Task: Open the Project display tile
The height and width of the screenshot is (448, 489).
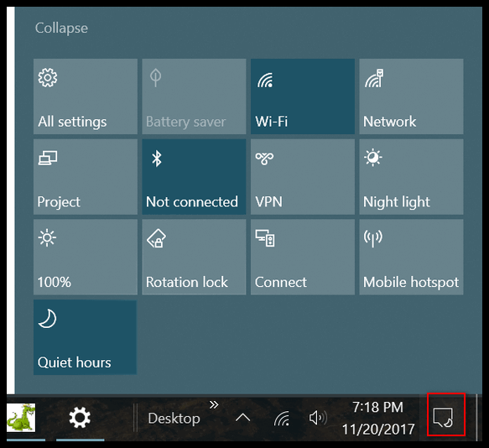Action: (x=86, y=177)
